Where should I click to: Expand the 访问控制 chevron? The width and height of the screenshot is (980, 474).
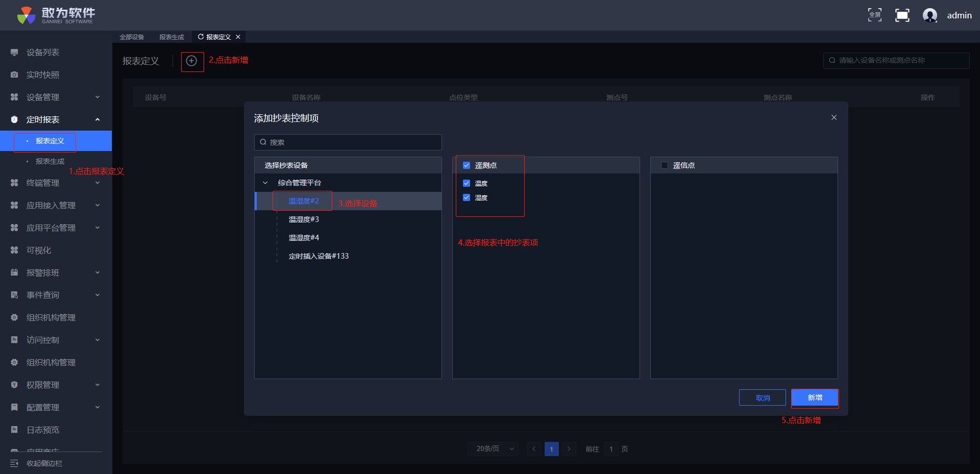(x=97, y=340)
